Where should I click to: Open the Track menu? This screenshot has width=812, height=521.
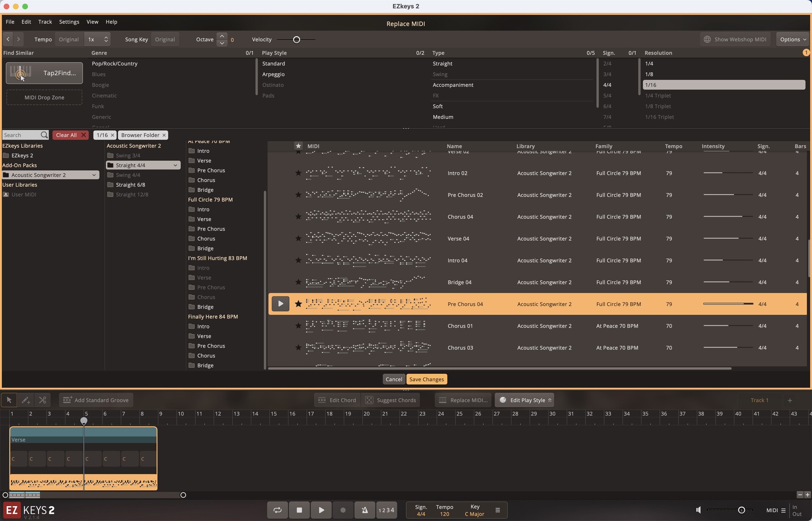45,22
